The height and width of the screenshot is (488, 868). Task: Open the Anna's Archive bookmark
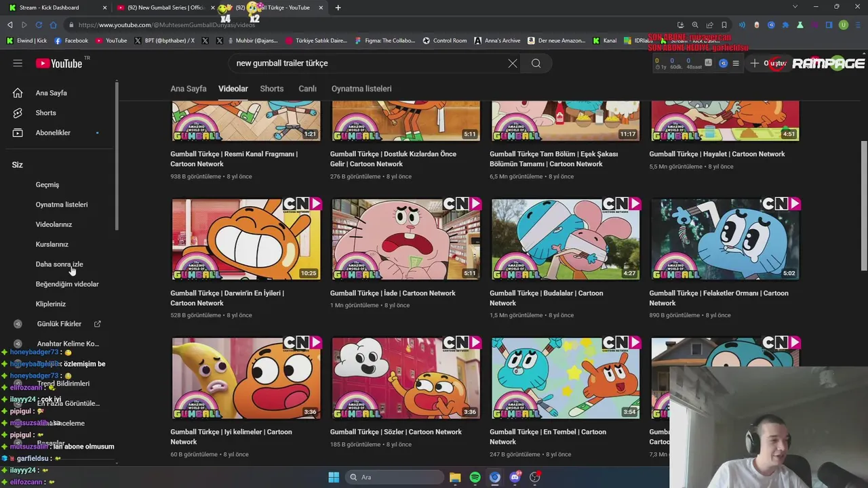pyautogui.click(x=497, y=41)
